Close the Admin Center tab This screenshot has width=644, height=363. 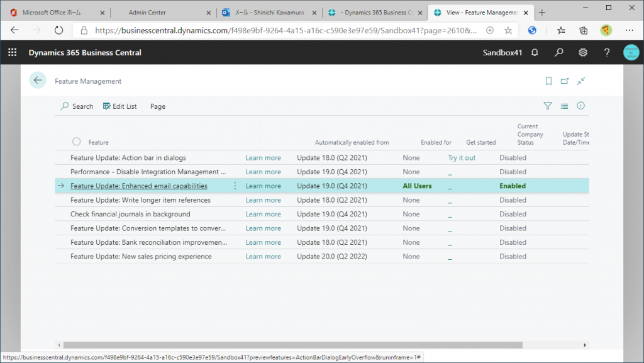(209, 13)
